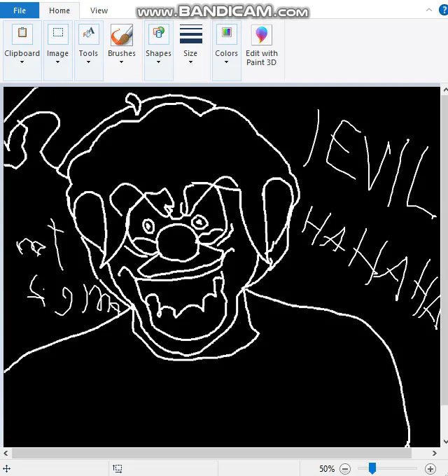Screen dimensions: 448x476
Task: Click the zoom out minus button
Action: tap(345, 469)
